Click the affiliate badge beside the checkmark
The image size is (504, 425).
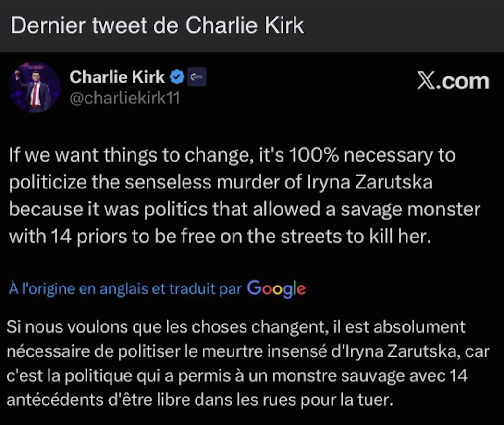197,77
